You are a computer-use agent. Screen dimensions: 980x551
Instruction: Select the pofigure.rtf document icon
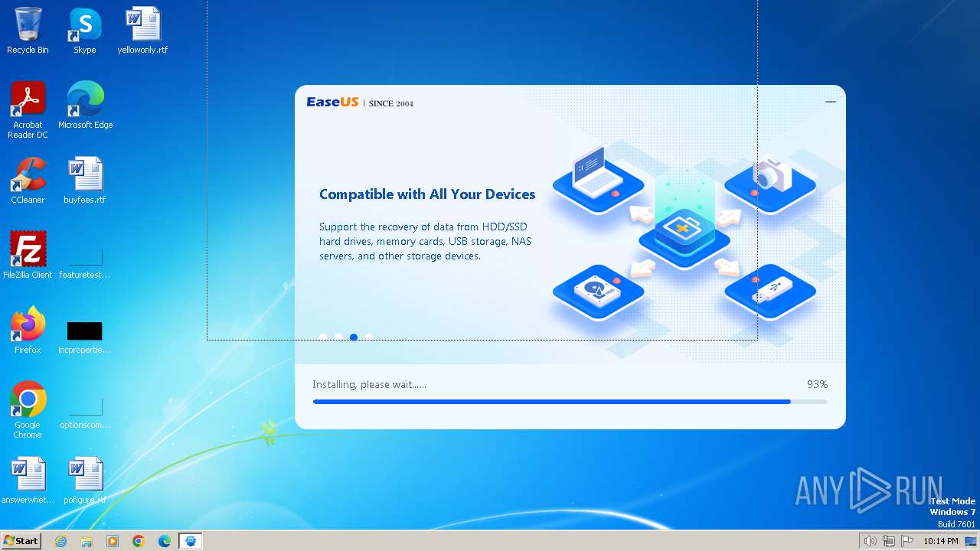pyautogui.click(x=84, y=481)
